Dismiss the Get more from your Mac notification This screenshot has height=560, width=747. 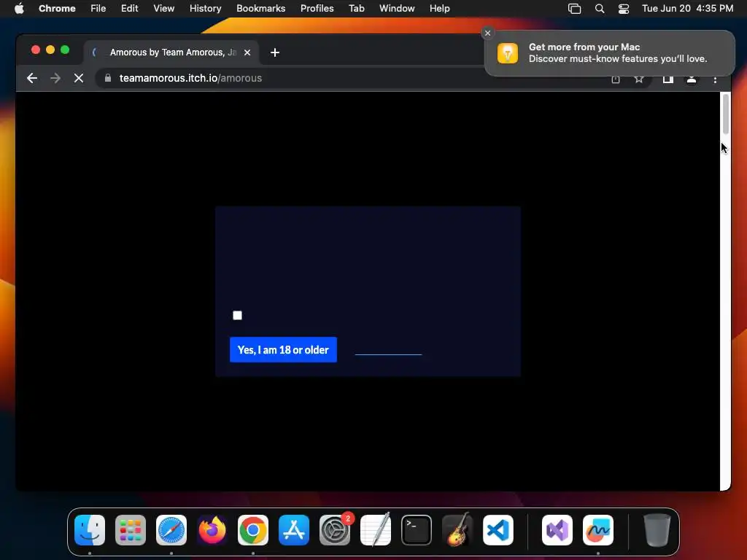tap(487, 33)
